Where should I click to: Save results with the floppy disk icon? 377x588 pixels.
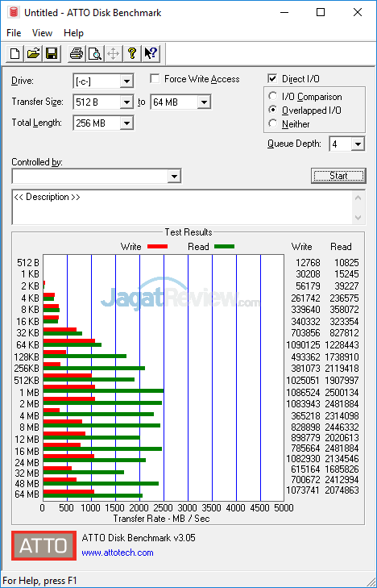pos(52,53)
